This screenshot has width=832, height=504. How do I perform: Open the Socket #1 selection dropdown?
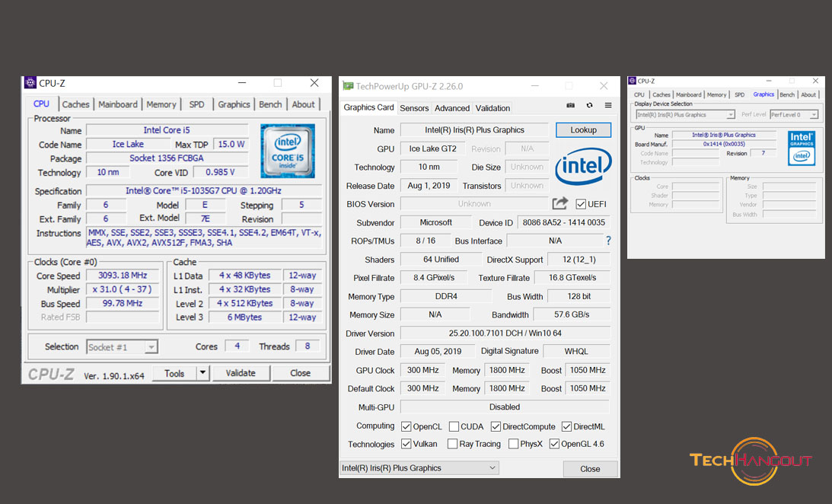click(x=122, y=347)
